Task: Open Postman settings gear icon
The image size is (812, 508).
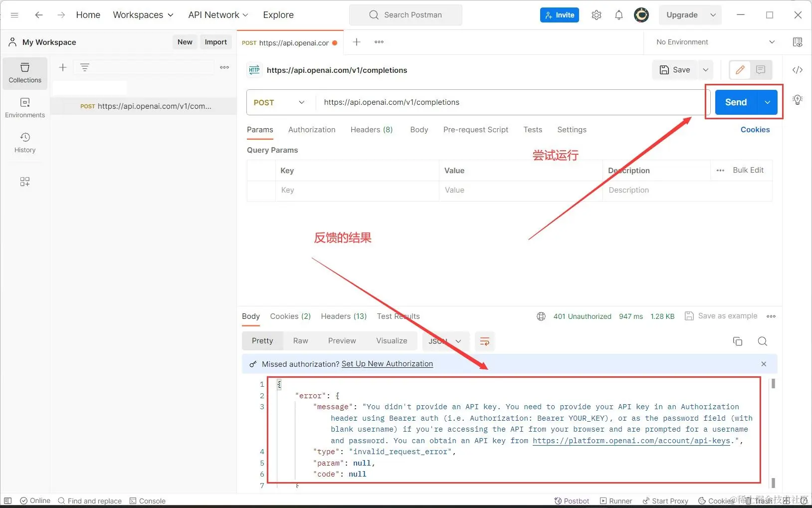Action: point(596,15)
